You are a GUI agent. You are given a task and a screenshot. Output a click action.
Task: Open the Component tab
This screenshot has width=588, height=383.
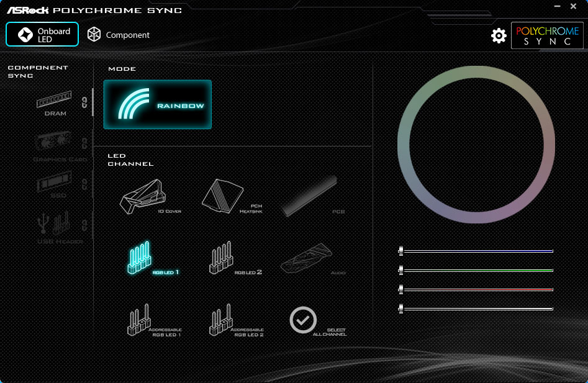click(x=118, y=35)
